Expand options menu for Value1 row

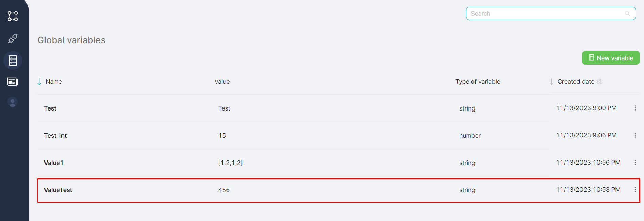[635, 163]
